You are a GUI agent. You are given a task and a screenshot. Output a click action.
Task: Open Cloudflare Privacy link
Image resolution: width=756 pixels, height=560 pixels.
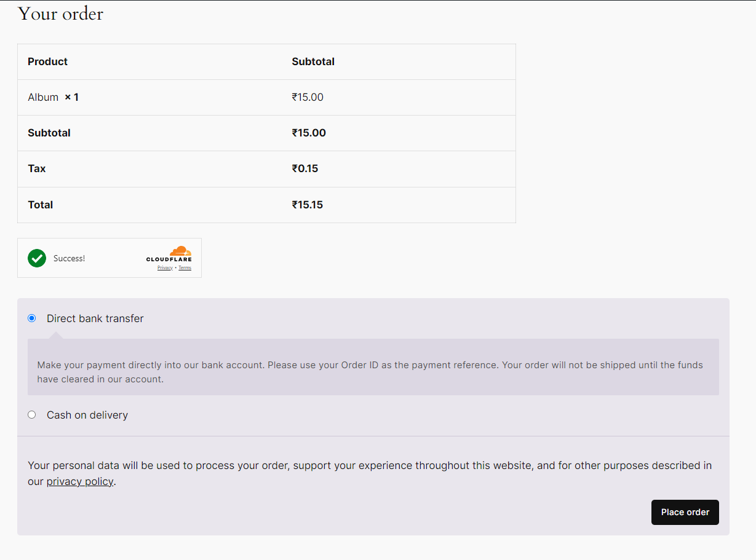point(165,268)
